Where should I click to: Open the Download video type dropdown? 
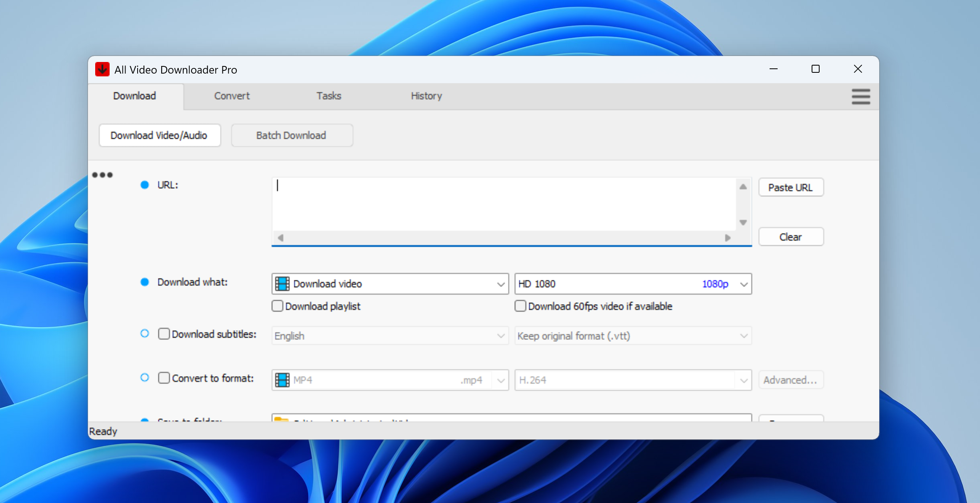click(390, 284)
